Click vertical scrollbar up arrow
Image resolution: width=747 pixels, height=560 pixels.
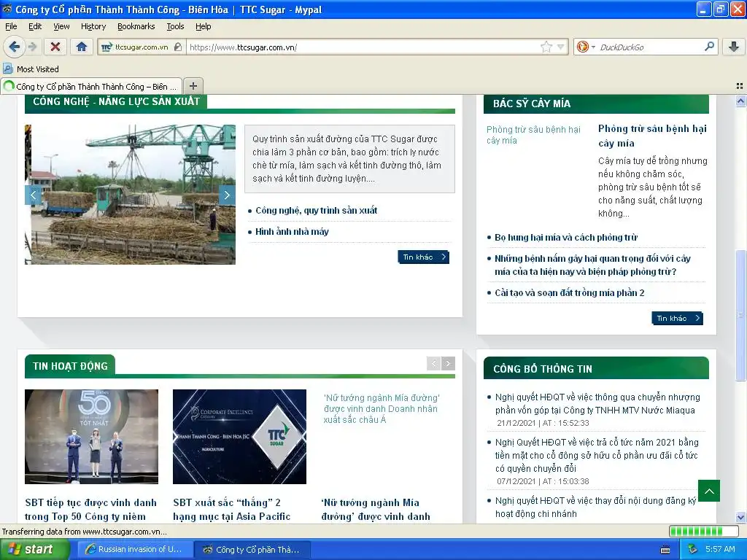(x=740, y=101)
